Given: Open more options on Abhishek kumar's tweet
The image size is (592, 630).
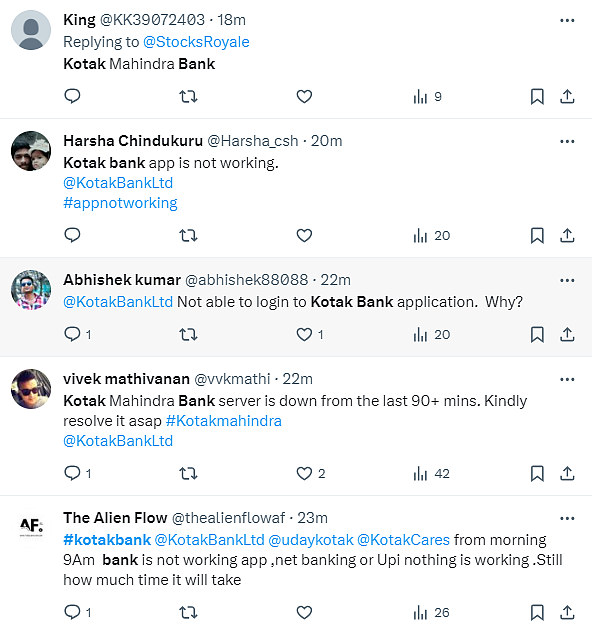Looking at the screenshot, I should [567, 280].
